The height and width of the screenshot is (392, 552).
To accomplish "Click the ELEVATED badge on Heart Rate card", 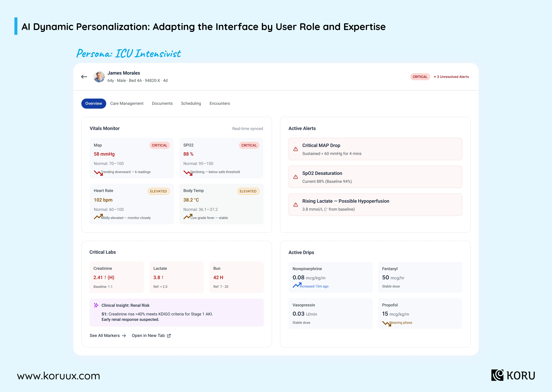I will [x=159, y=191].
